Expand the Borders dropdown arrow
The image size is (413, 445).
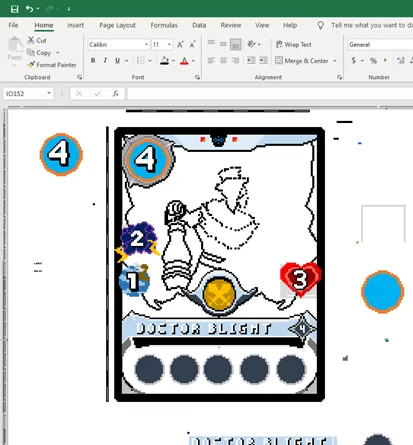click(x=150, y=61)
